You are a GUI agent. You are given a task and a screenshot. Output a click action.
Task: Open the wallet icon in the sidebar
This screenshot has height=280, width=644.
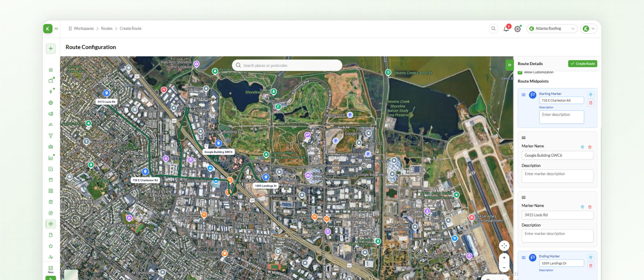pos(51,81)
